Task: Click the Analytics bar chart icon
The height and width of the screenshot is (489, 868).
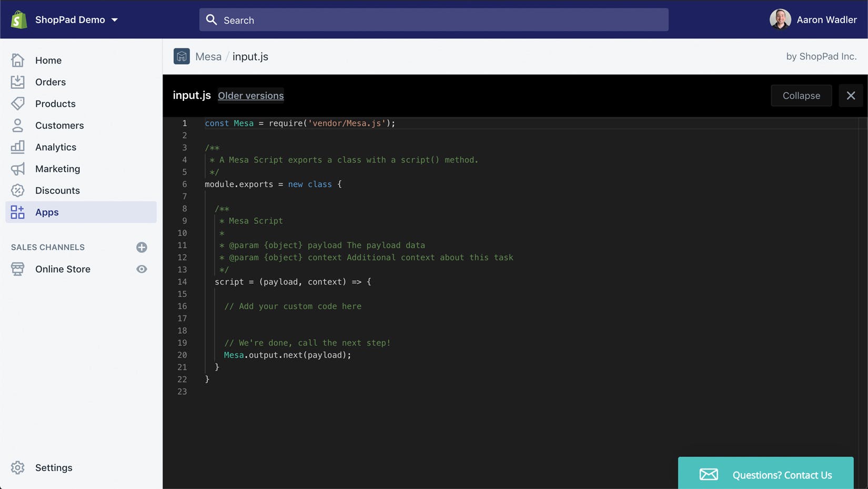Action: pos(17,147)
